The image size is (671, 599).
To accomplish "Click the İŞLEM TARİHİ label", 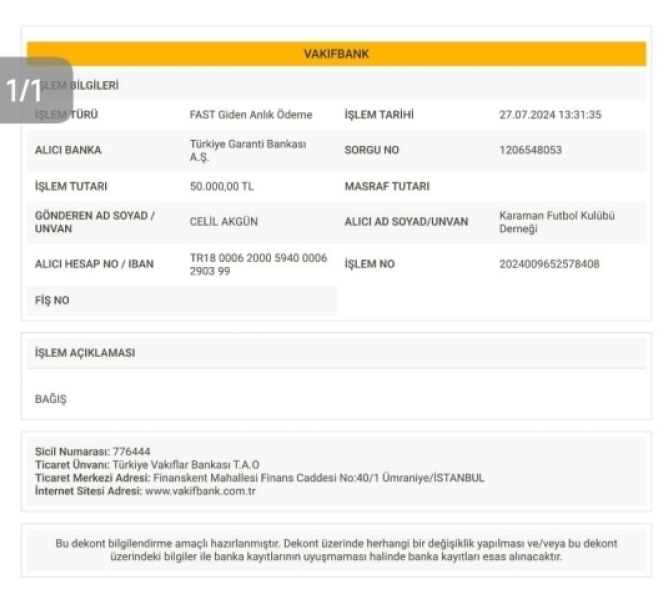I will 379,115.
